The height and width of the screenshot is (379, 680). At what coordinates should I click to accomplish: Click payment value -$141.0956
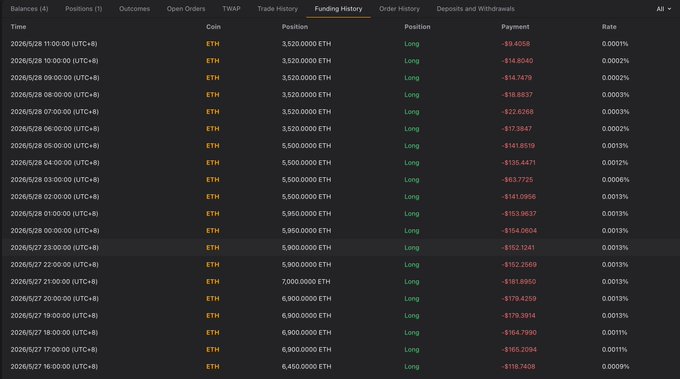tap(519, 196)
